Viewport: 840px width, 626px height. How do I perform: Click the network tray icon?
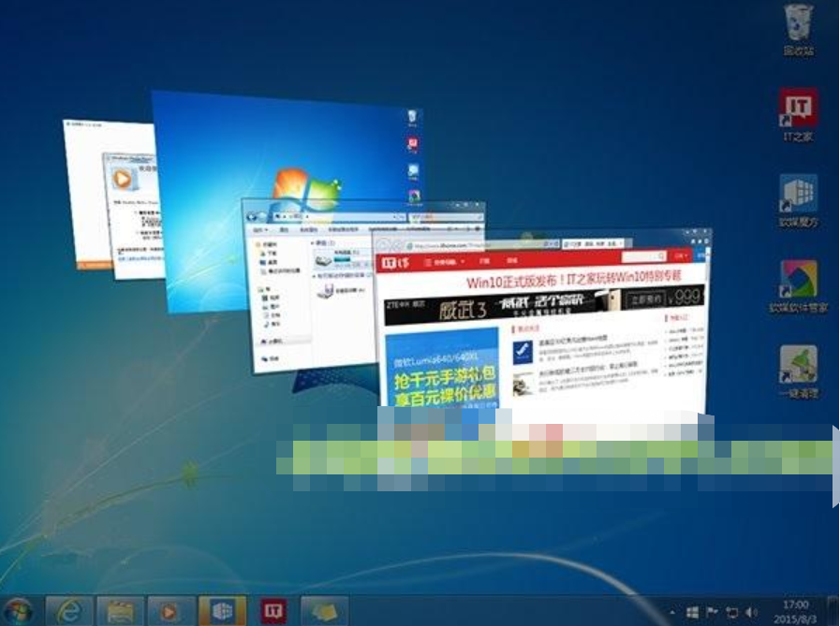pos(731,612)
